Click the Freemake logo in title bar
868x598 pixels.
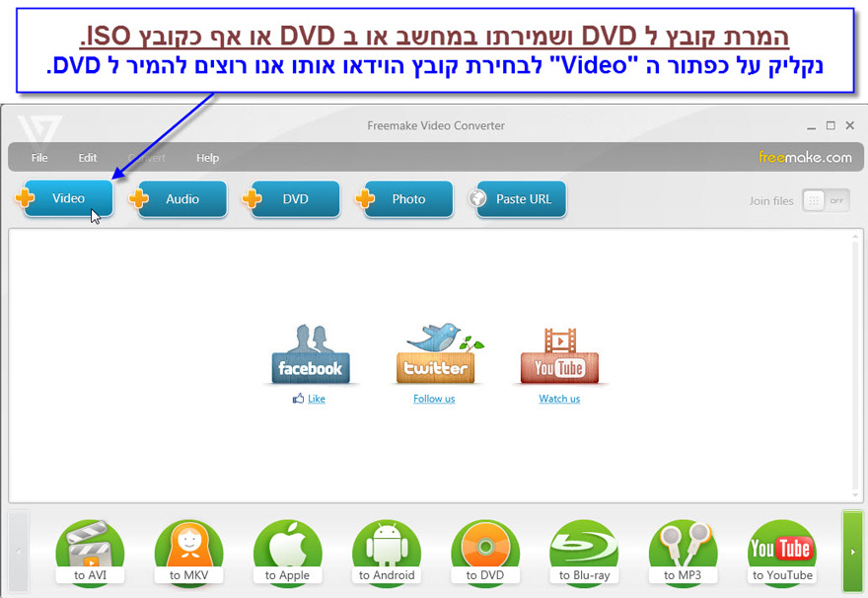point(38,129)
